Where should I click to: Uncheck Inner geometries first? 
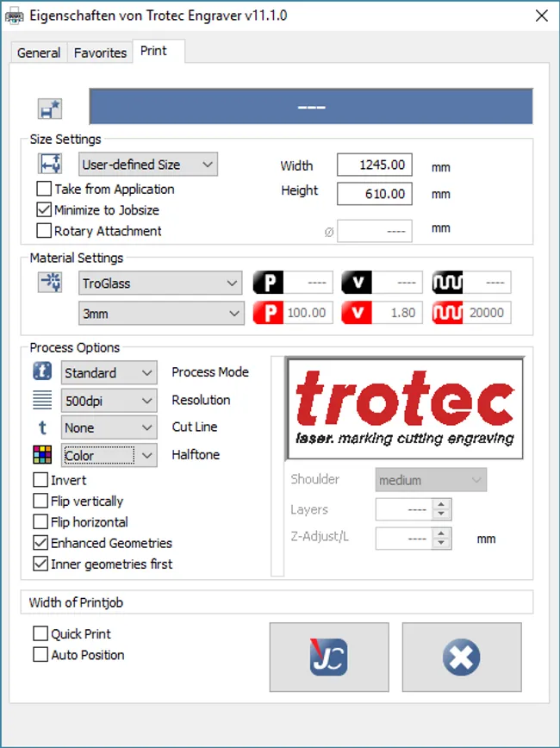click(x=40, y=564)
